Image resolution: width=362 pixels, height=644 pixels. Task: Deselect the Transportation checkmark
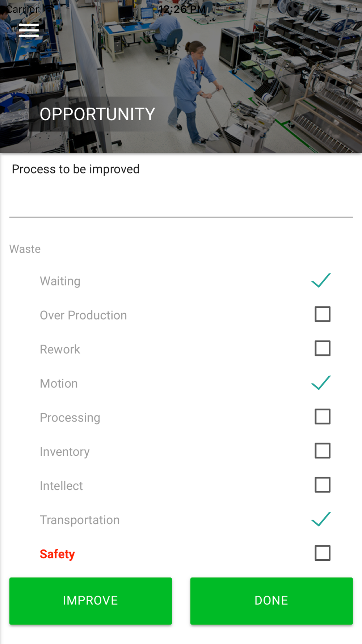(321, 519)
